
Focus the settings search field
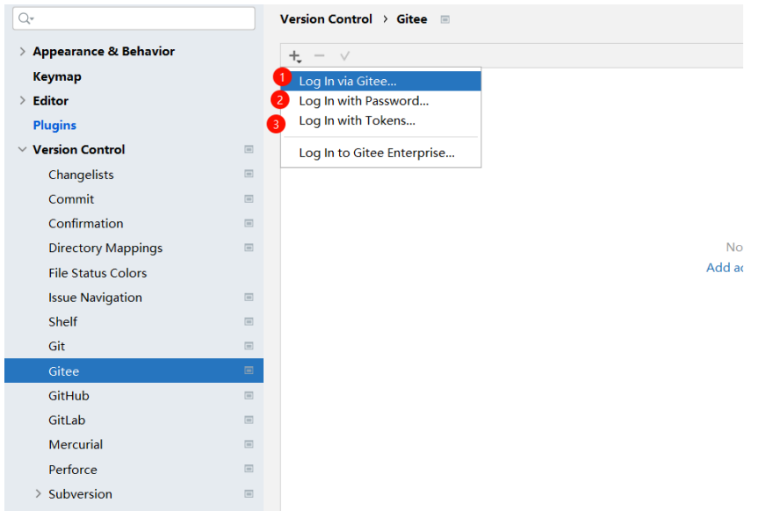(134, 18)
